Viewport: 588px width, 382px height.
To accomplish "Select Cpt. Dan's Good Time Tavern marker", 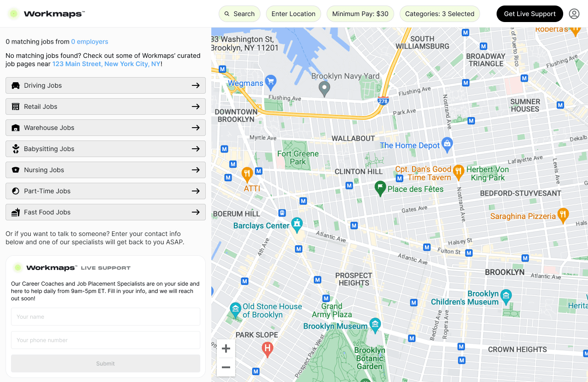I will [x=458, y=172].
